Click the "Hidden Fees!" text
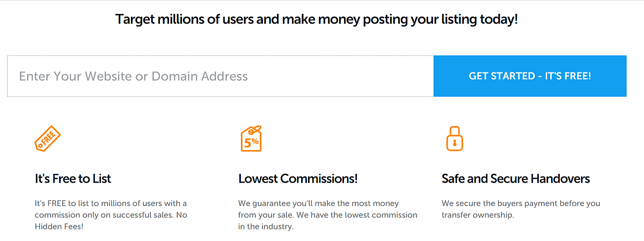 click(59, 227)
